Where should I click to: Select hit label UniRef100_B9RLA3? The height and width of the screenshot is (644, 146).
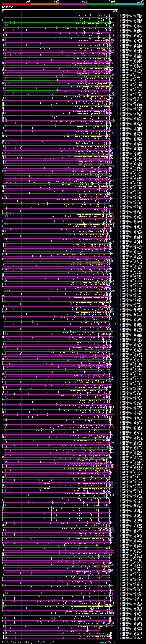[x=131, y=170]
